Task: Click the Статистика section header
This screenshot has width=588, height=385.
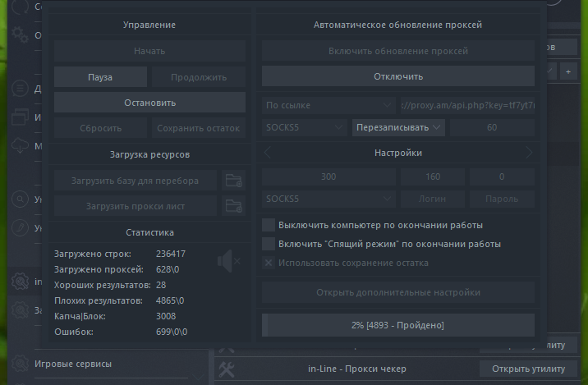Action: pos(149,232)
